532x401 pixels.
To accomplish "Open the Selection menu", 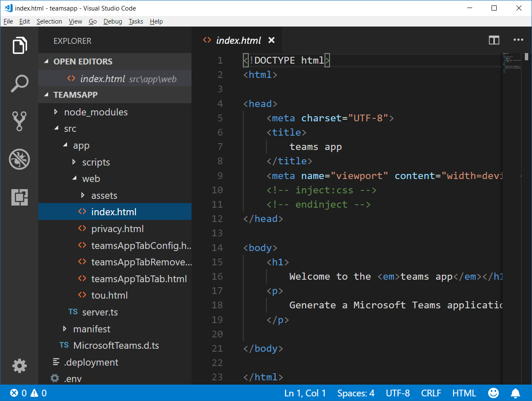I will (x=49, y=21).
